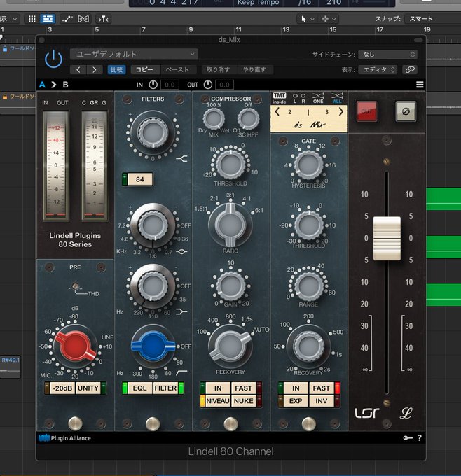The height and width of the screenshot is (476, 461).
Task: Click the IN gain knob icon
Action: coord(153,85)
